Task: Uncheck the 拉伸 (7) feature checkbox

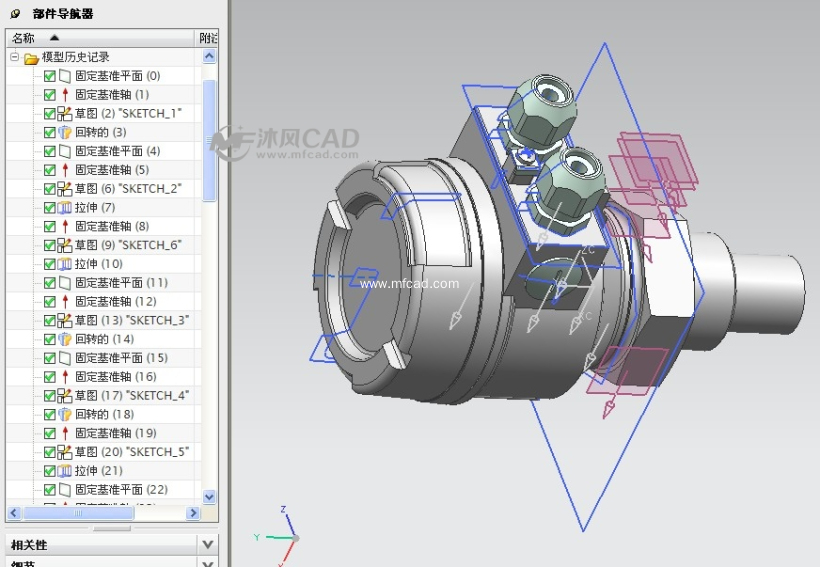Action: [x=50, y=208]
